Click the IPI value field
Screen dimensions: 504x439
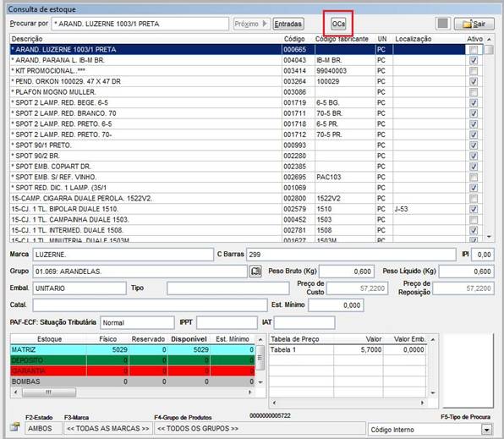[x=483, y=255]
